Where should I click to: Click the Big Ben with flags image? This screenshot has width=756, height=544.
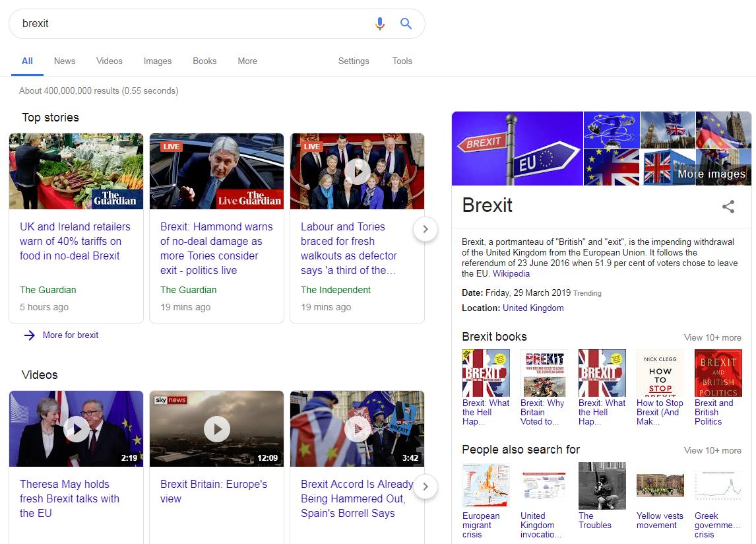pyautogui.click(x=668, y=129)
